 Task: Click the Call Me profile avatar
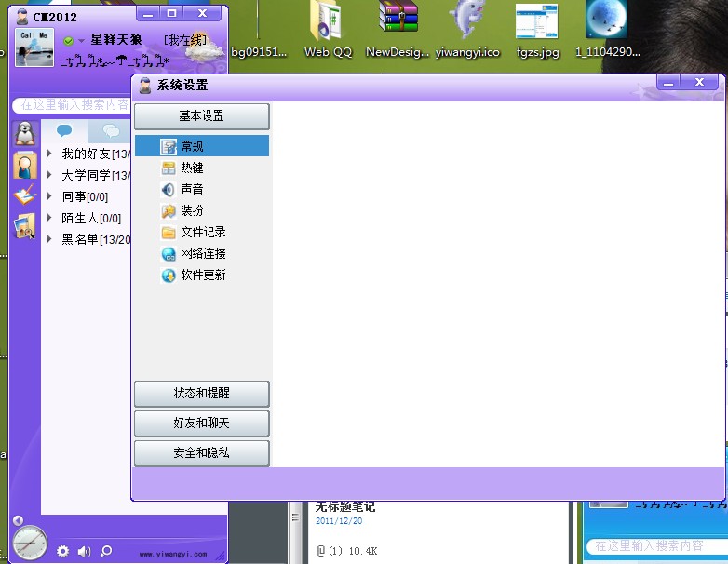pos(34,48)
